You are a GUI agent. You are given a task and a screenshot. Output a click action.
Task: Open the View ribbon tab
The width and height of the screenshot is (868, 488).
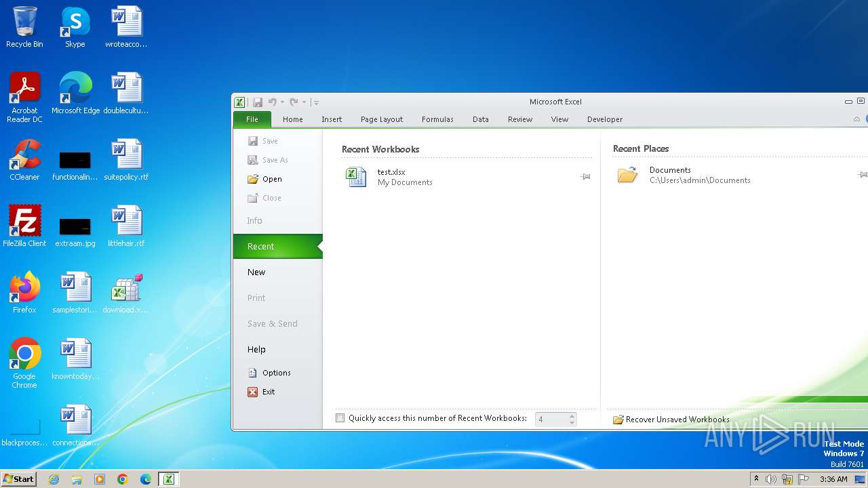[559, 119]
